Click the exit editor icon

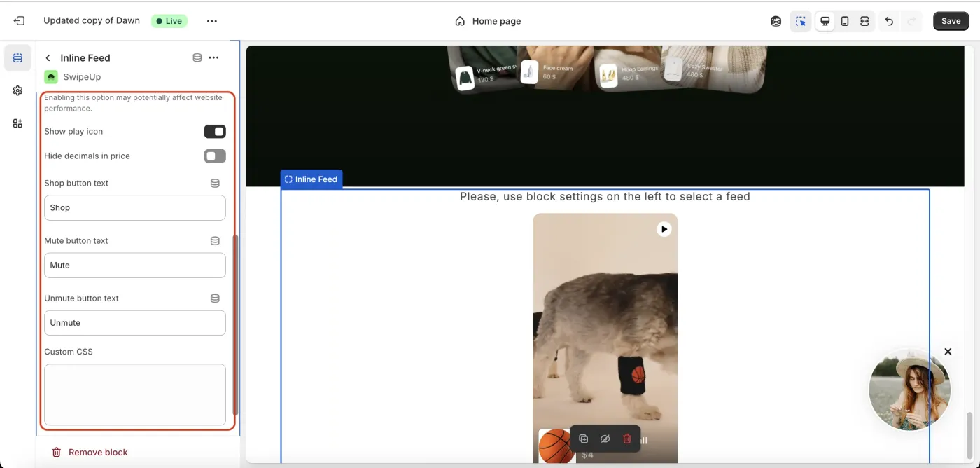click(19, 21)
